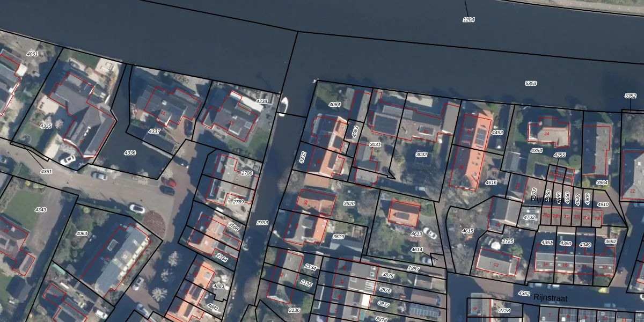Click parcel label 4084
Image resolution: width=644 pixels, height=322 pixels.
[x=334, y=105]
